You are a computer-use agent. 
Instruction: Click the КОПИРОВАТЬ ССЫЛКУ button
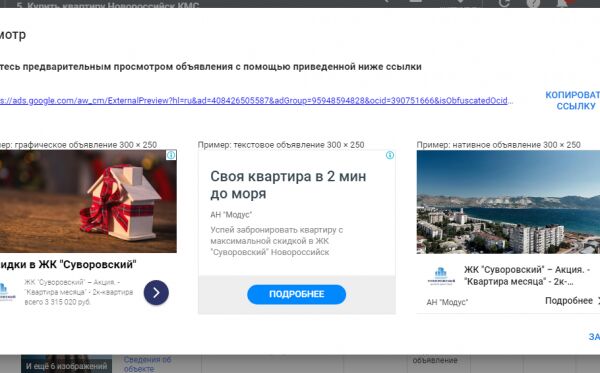pyautogui.click(x=573, y=100)
